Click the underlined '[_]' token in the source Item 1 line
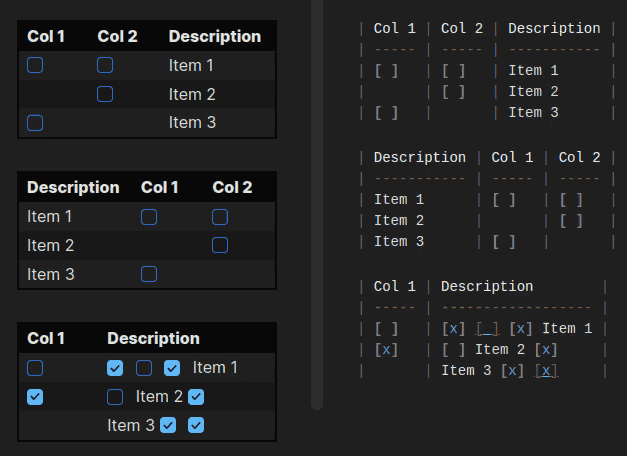The width and height of the screenshot is (627, 456). tap(487, 329)
